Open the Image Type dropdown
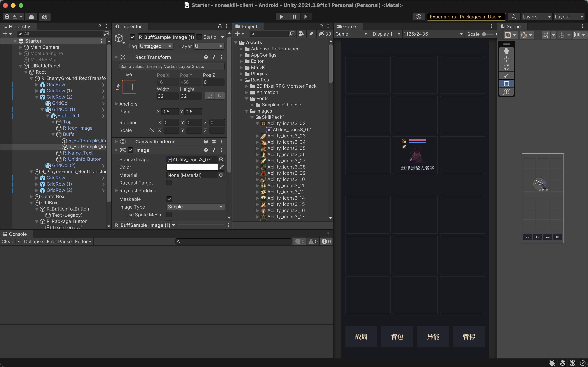This screenshot has height=367, width=588. click(x=195, y=207)
